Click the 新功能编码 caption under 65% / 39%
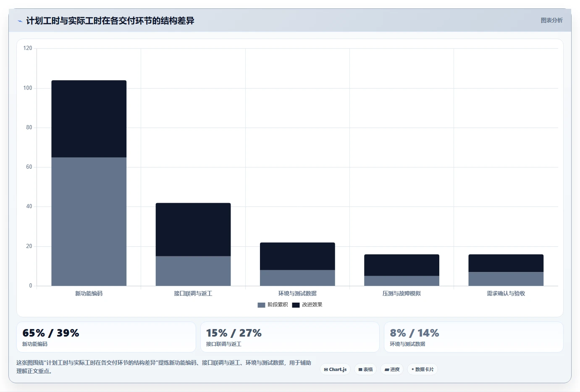 tap(35, 344)
